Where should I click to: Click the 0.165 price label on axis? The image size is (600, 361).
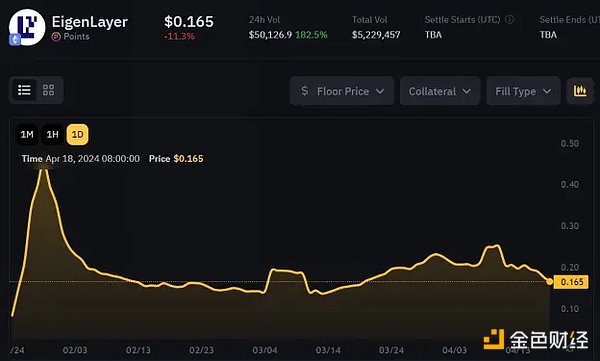point(571,282)
